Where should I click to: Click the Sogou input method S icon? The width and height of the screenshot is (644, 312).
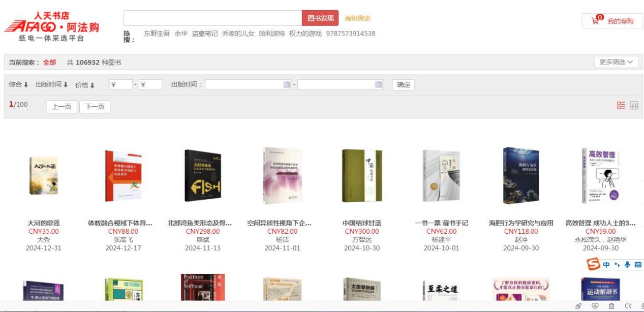click(x=594, y=264)
